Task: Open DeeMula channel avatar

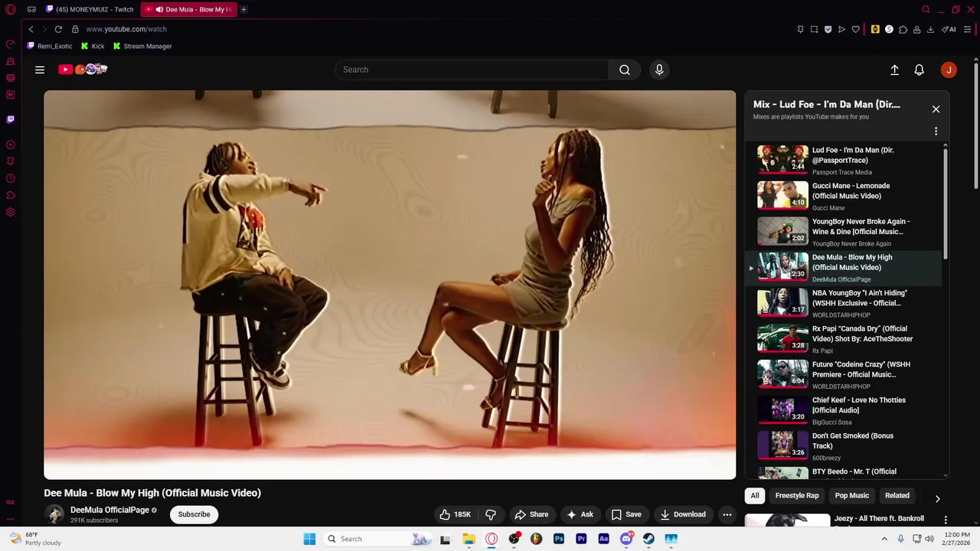Action: (54, 514)
